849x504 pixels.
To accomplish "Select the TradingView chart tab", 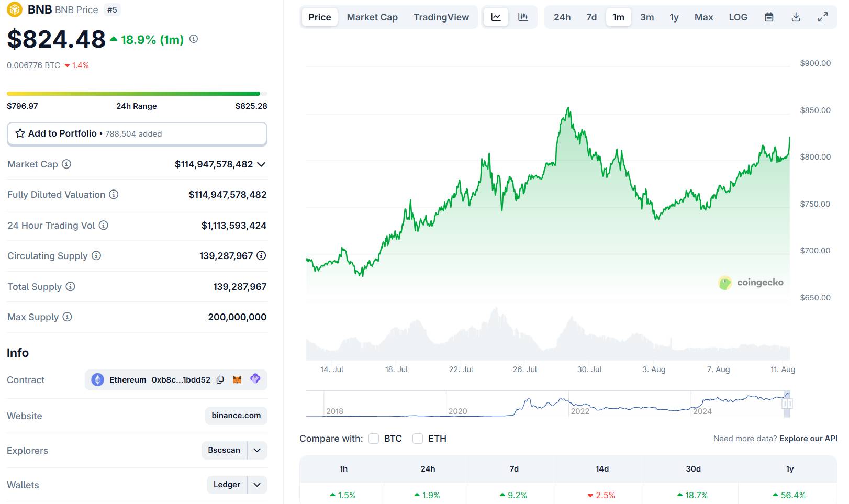I will tap(441, 17).
